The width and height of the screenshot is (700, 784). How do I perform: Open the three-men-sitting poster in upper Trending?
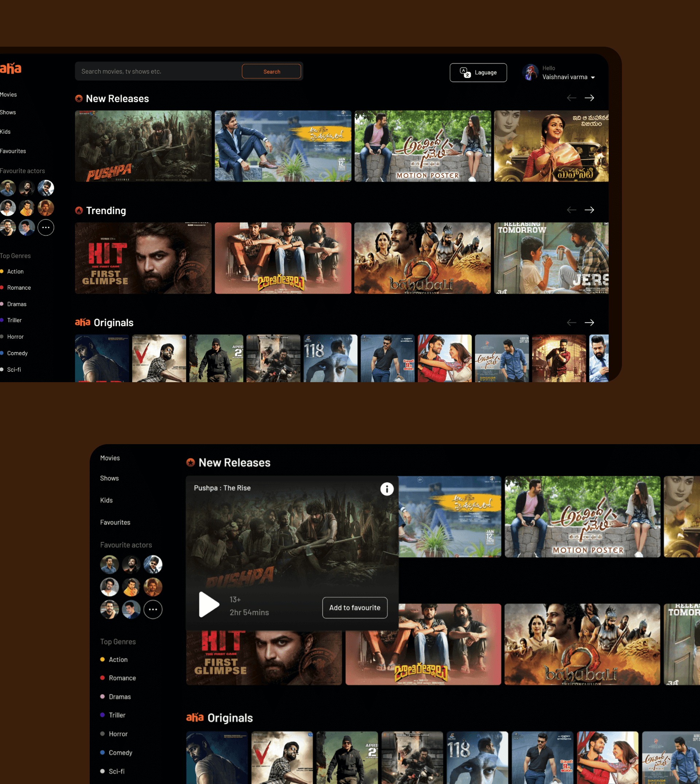[x=283, y=258]
